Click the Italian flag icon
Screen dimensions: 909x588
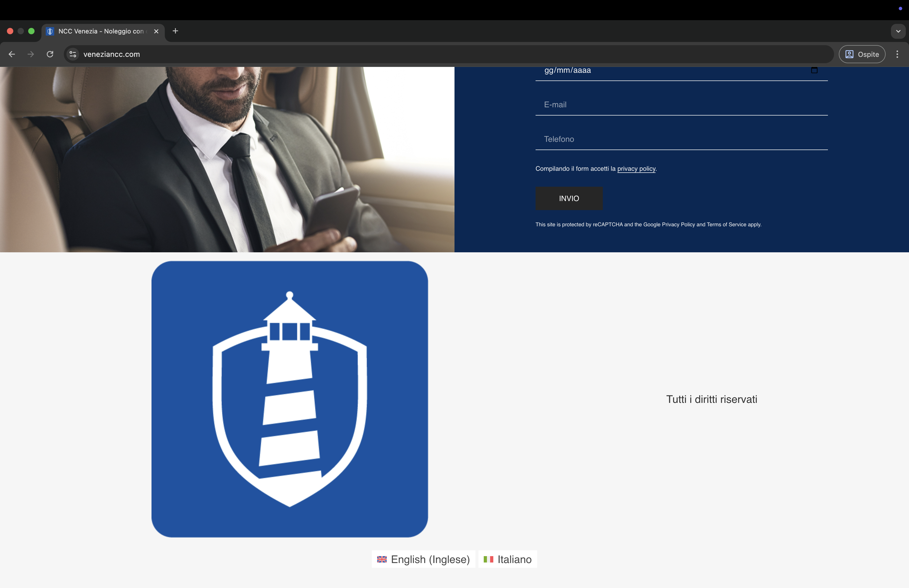click(488, 559)
